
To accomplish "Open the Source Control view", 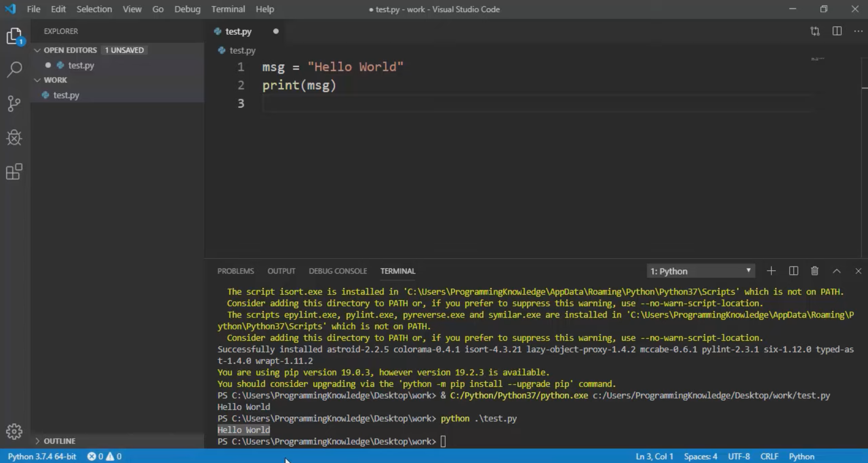I will [x=15, y=103].
